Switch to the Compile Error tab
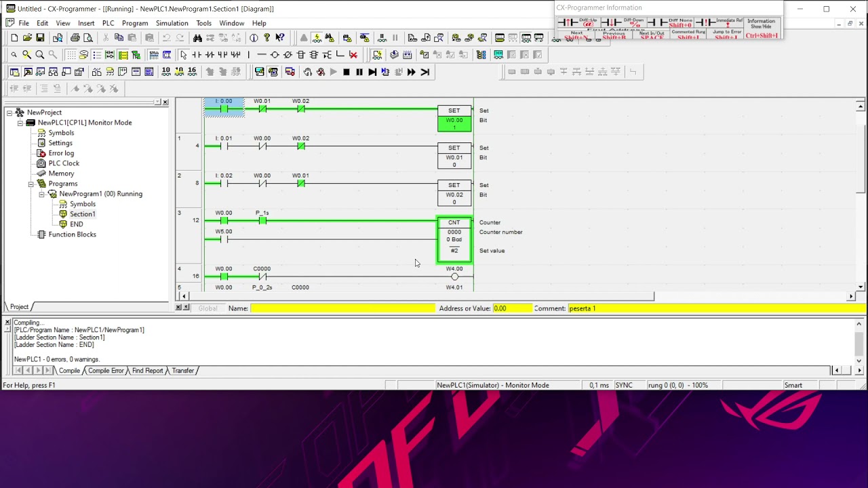This screenshot has height=488, width=868. coord(106,371)
